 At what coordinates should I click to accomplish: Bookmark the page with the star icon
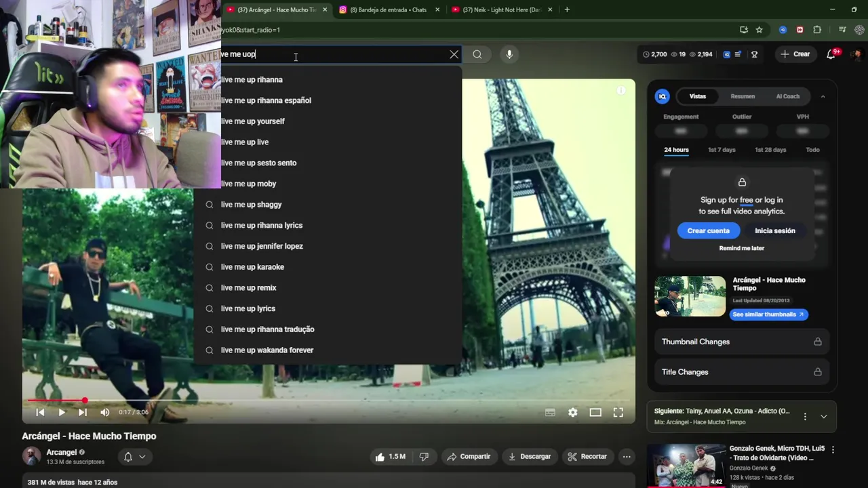(x=759, y=30)
